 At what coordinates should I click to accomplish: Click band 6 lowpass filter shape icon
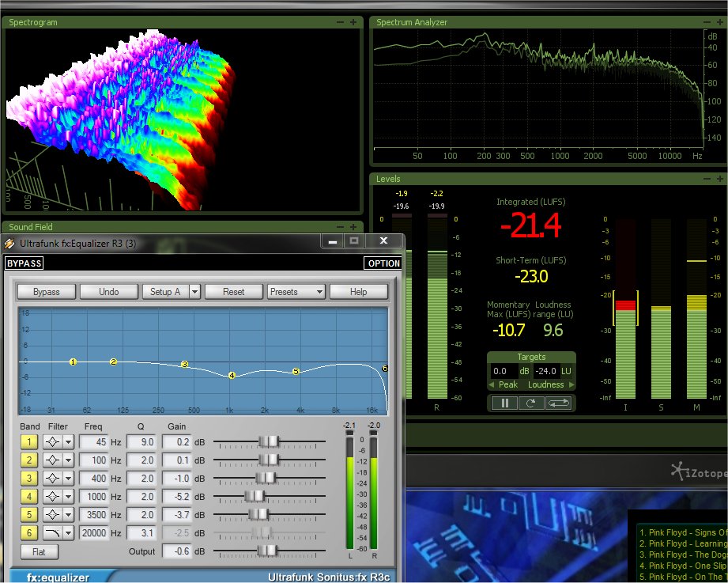(x=52, y=533)
